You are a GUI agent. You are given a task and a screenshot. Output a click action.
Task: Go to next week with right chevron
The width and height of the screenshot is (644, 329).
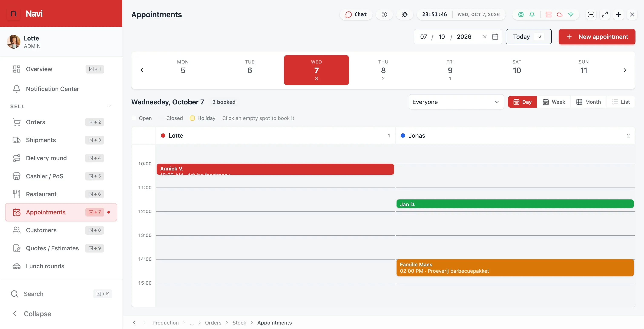click(624, 70)
